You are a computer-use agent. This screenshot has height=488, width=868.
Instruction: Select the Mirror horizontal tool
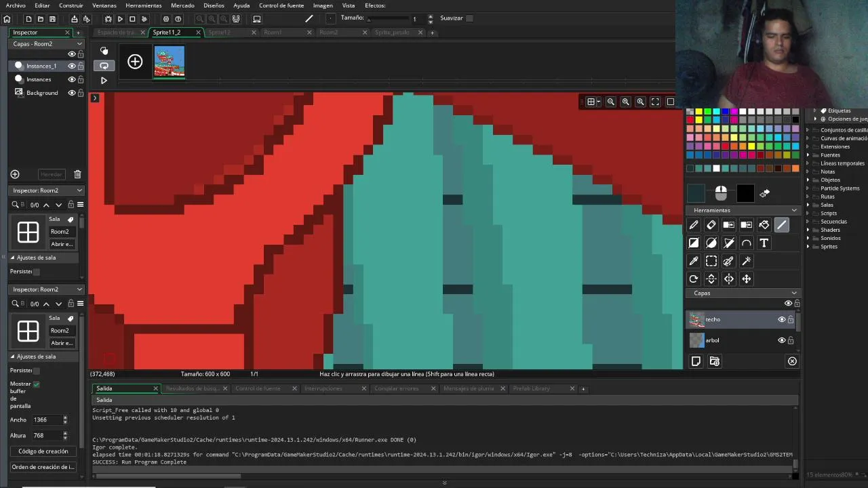[x=729, y=279]
